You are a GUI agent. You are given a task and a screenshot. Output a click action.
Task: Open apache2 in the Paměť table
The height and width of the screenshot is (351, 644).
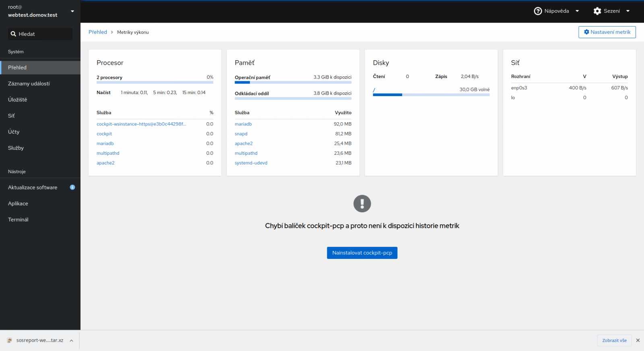[244, 144]
